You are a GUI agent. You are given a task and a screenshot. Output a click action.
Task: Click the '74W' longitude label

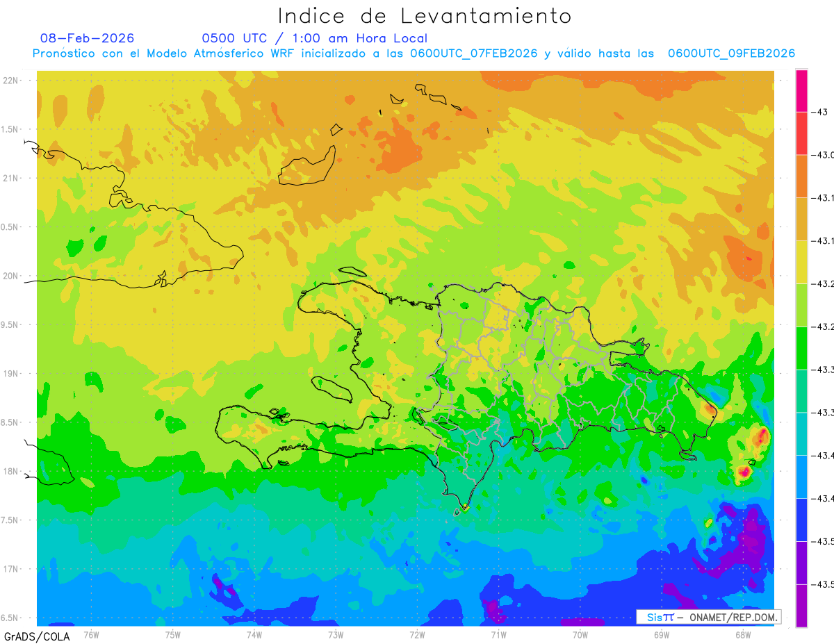pyautogui.click(x=254, y=634)
